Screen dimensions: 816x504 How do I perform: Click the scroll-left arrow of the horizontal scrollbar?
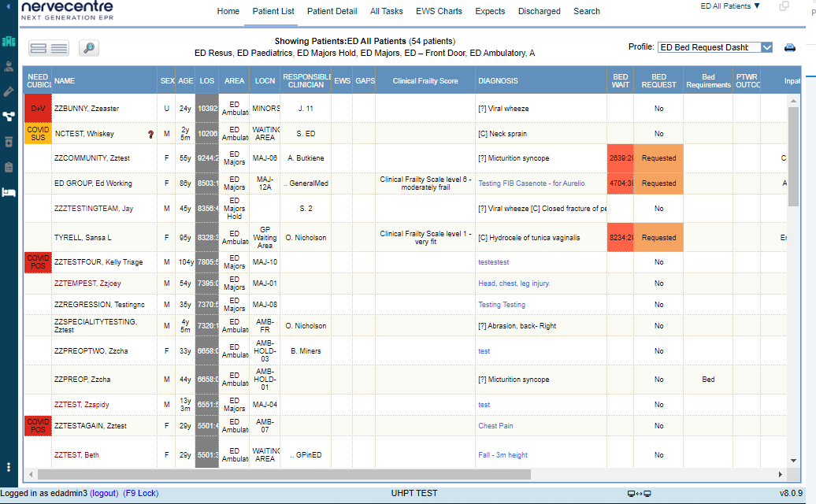32,474
